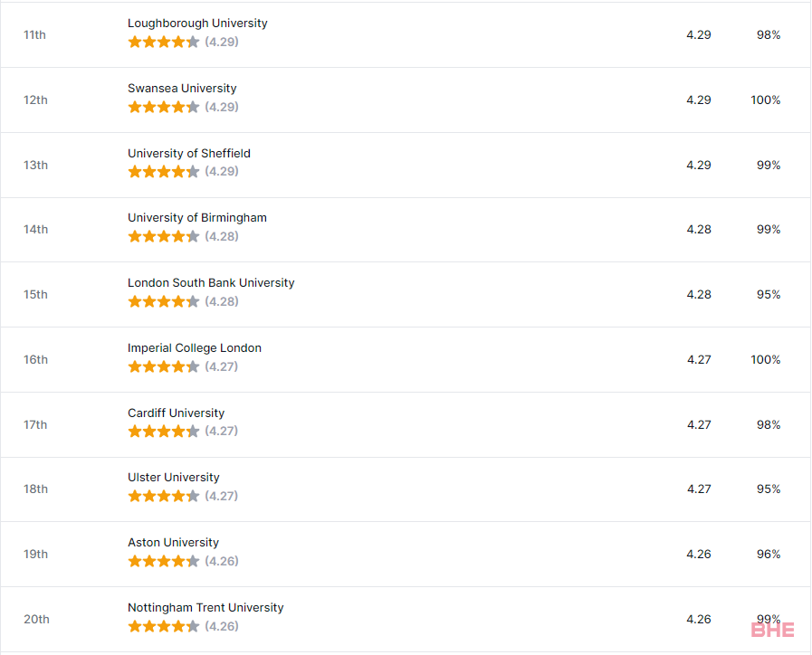Open the Nottingham Trent University link
The image size is (812, 655).
pos(205,608)
